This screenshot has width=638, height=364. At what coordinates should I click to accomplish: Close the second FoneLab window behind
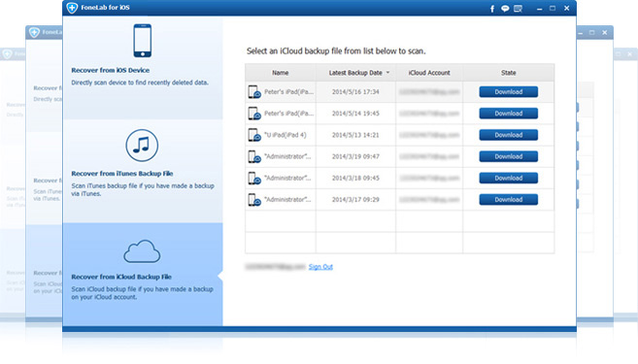click(x=605, y=33)
